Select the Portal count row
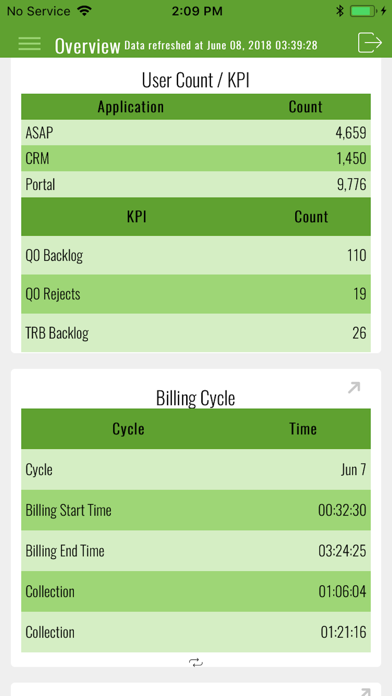Screen dimensions: 392x696 (x=196, y=184)
